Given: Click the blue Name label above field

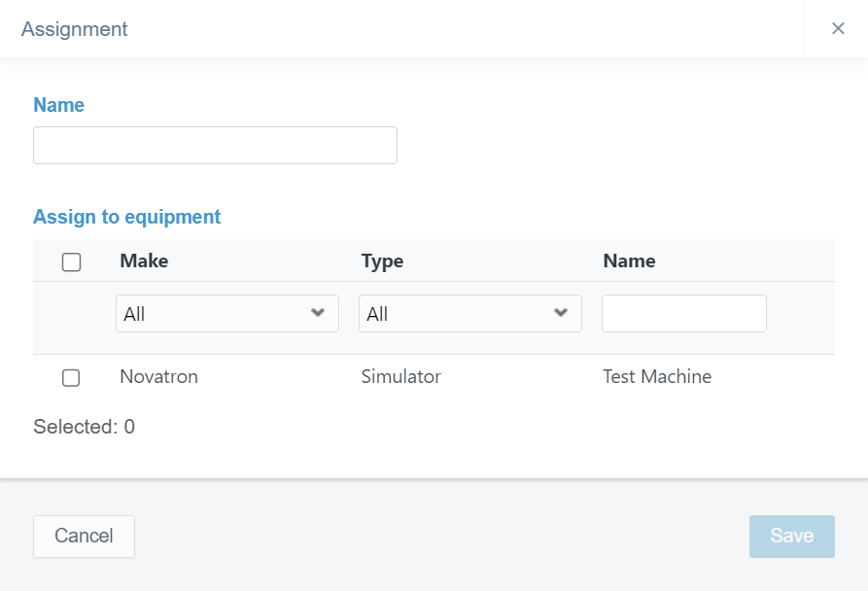Looking at the screenshot, I should (58, 105).
